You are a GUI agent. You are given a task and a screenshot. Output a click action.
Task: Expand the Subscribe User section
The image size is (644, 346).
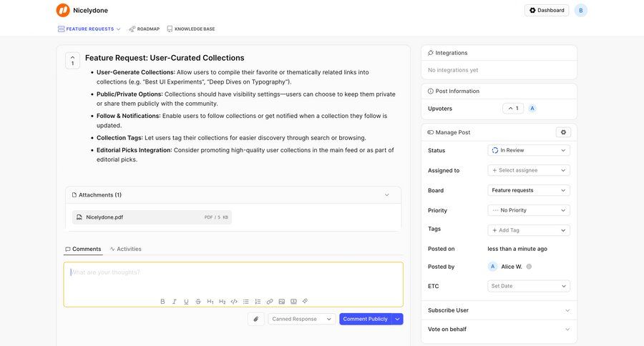click(499, 310)
